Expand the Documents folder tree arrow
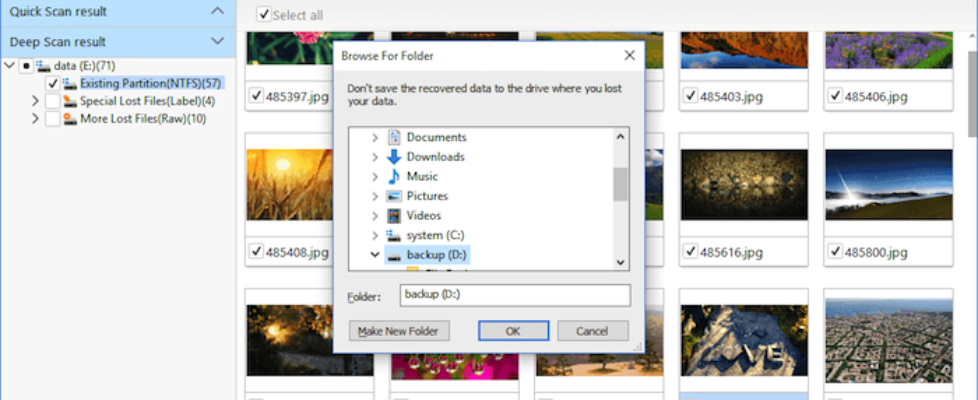Viewport: 978px width, 400px height. pyautogui.click(x=375, y=137)
